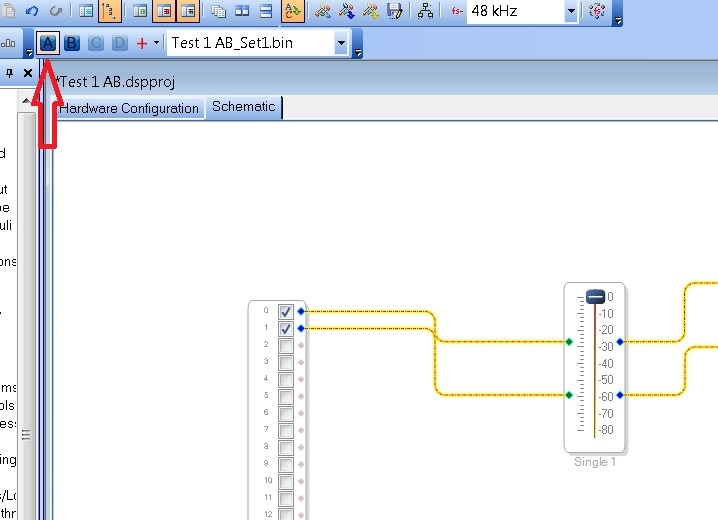Viewport: 718px width, 520px height.
Task: Switch to Hardware Configuration tab
Action: [x=129, y=108]
